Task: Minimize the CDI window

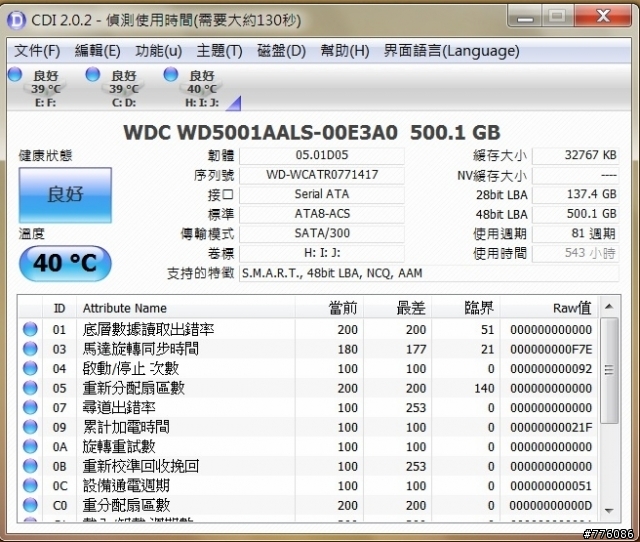Action: [x=525, y=17]
